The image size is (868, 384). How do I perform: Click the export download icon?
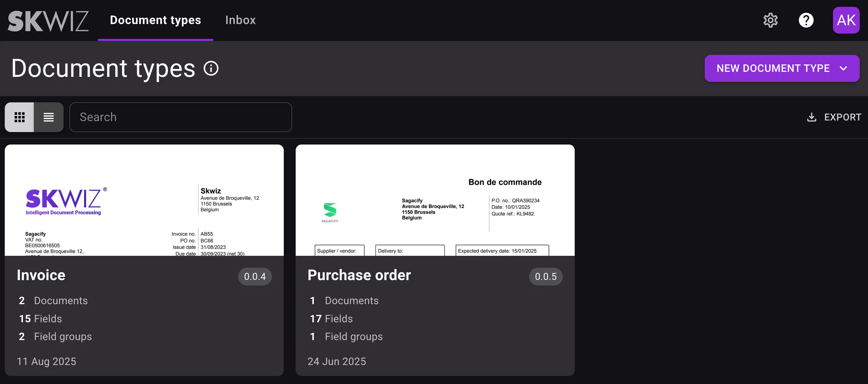point(811,117)
